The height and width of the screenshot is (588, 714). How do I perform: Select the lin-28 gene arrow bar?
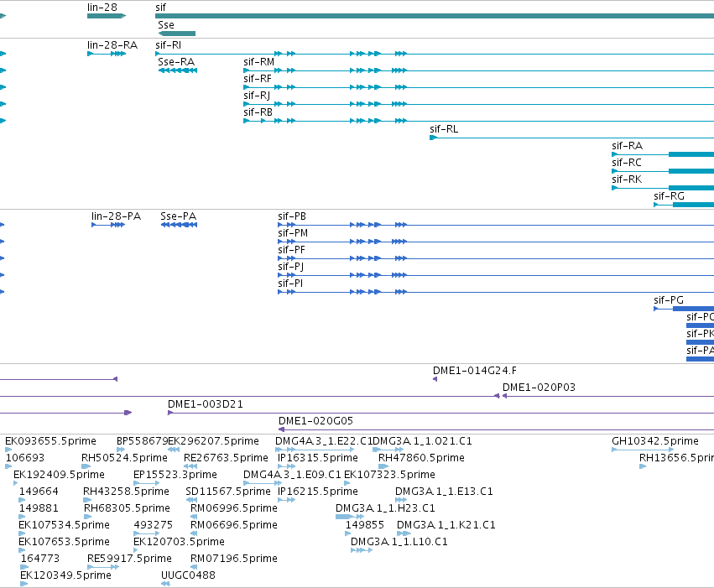coord(107,16)
